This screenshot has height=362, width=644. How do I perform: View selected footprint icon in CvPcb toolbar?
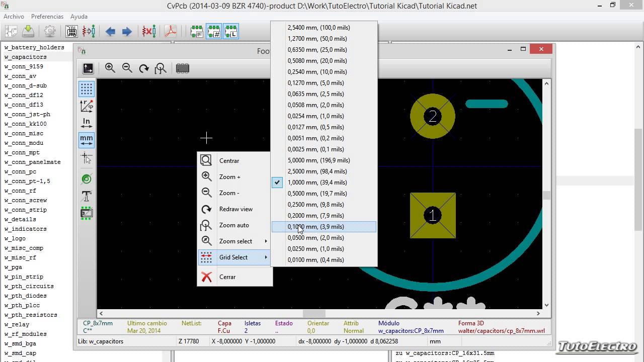71,32
